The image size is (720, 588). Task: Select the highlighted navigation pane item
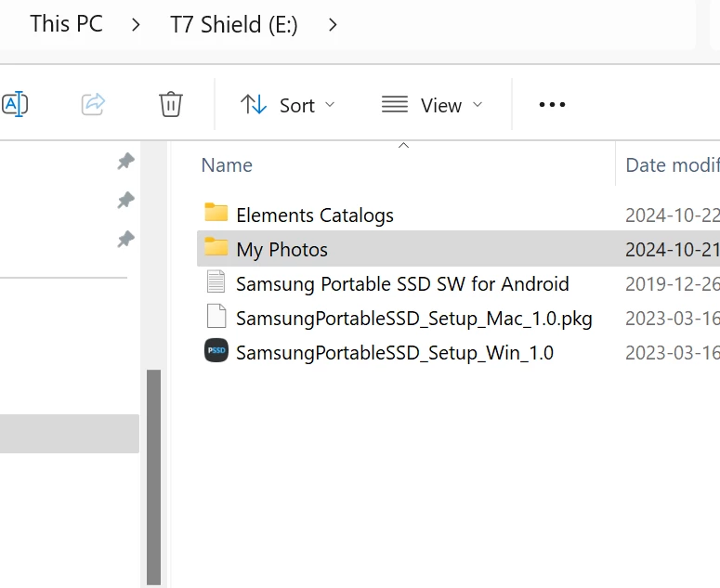tap(70, 434)
